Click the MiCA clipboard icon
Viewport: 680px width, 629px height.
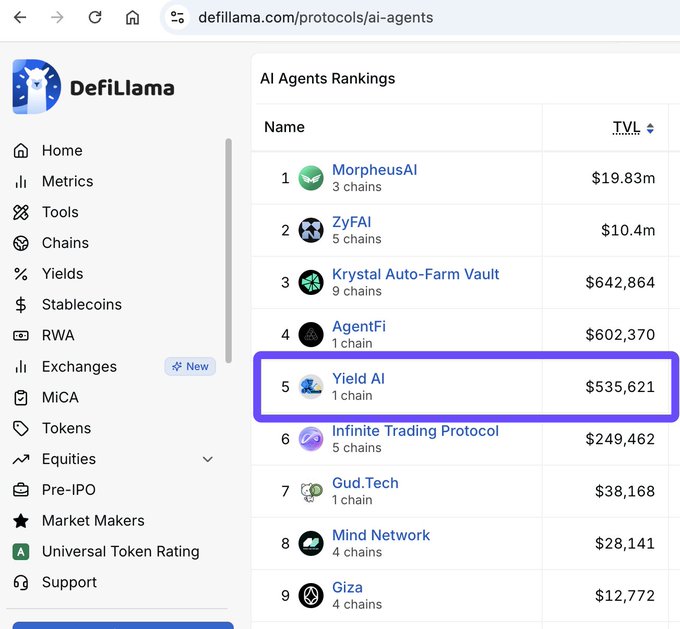point(21,397)
